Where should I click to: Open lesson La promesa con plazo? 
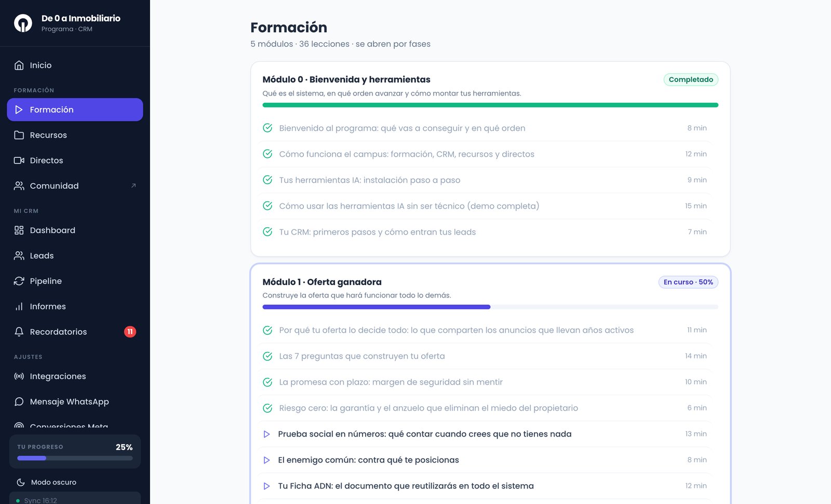point(485,382)
